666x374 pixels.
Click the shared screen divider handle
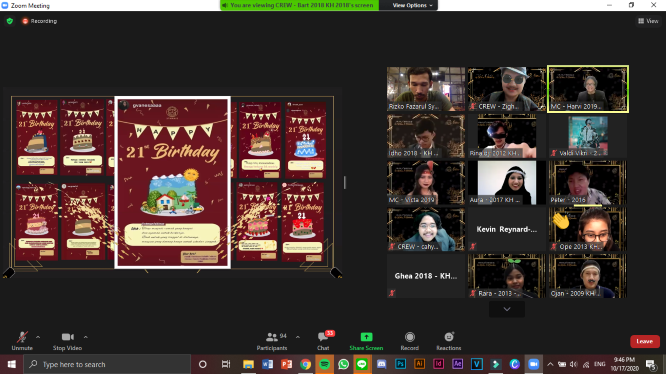click(344, 183)
